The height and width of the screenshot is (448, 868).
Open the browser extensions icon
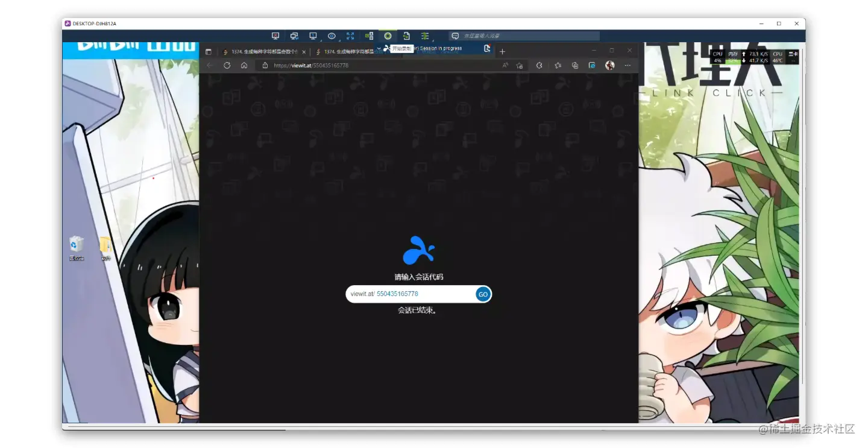coord(539,65)
